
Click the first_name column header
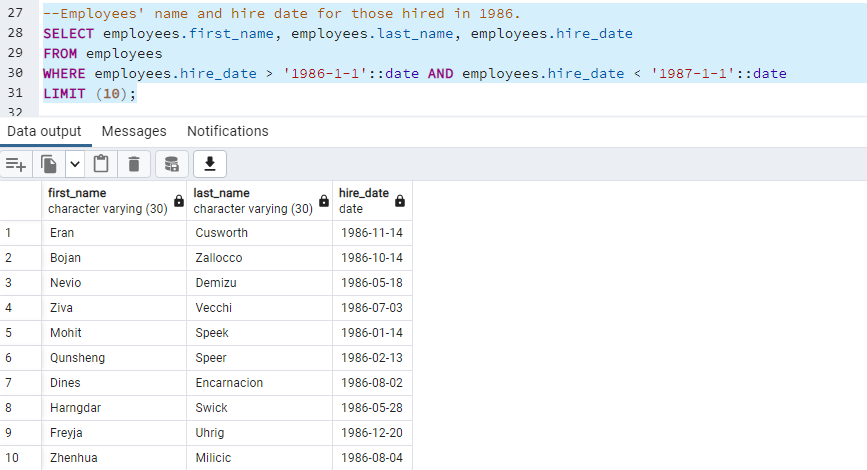[114, 201]
